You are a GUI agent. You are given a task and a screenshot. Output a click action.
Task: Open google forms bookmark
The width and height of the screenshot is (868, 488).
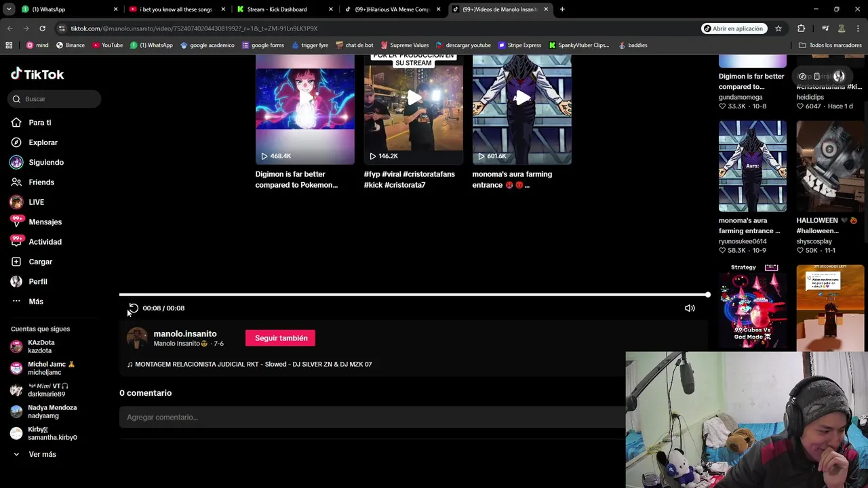262,45
